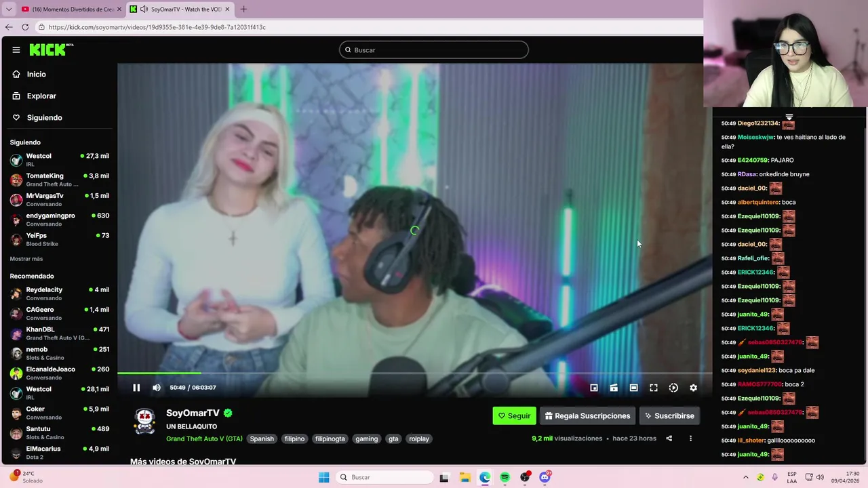Click the Buscar search field on Kick
The width and height of the screenshot is (868, 488).
[x=434, y=49]
